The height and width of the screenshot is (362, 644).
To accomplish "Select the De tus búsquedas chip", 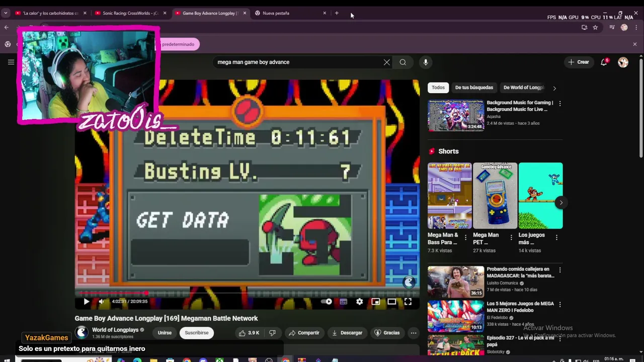I will pyautogui.click(x=474, y=87).
